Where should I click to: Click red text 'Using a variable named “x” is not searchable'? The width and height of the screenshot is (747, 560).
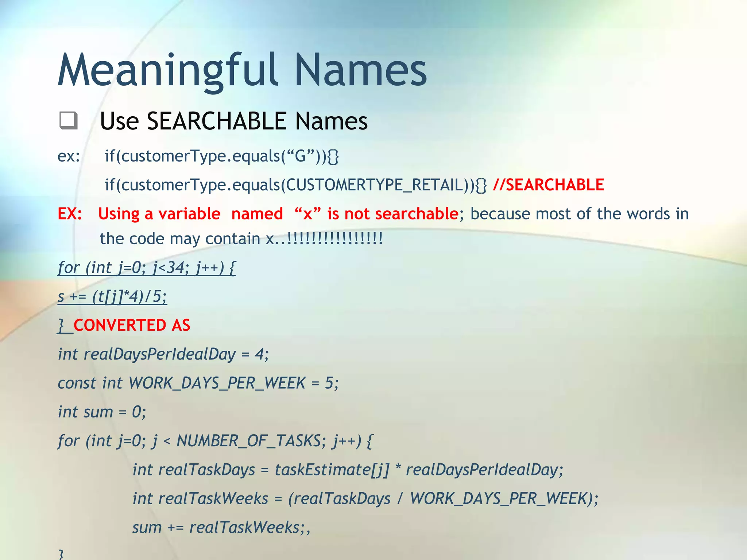tap(278, 214)
